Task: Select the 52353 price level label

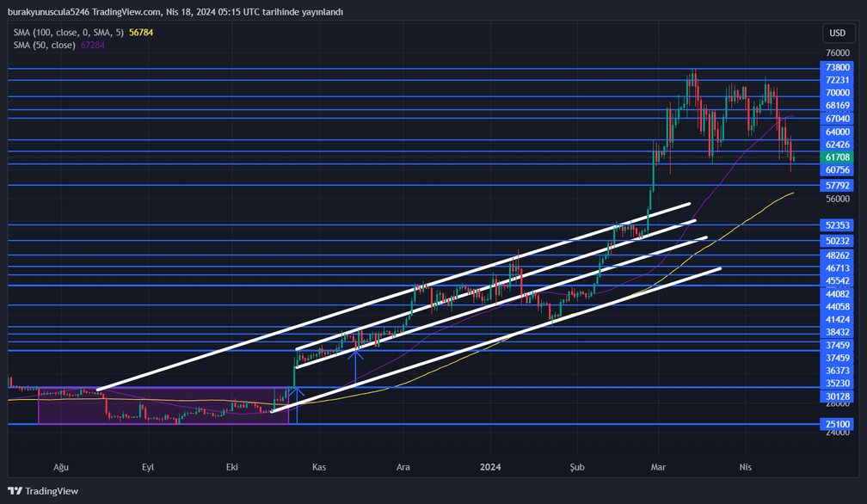Action: [x=837, y=225]
